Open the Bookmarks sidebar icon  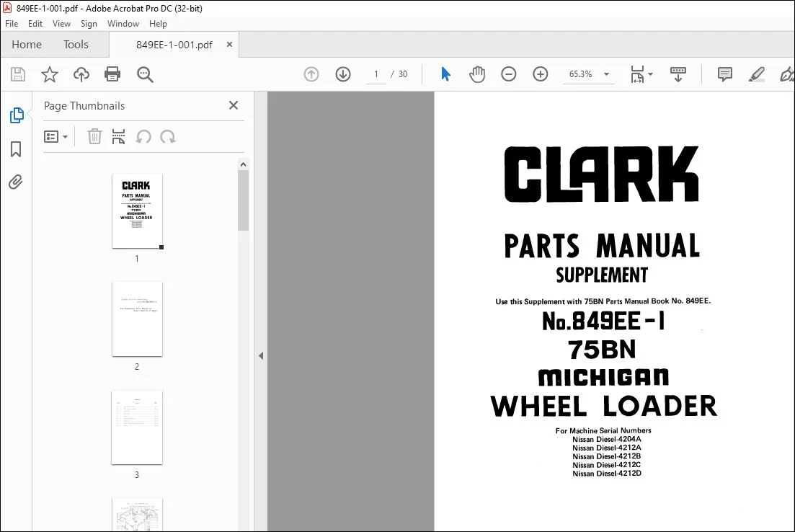click(17, 149)
